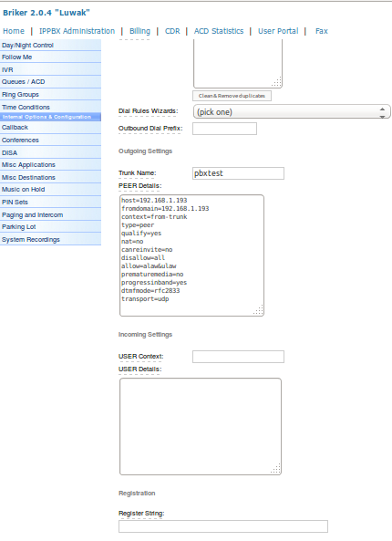Click the Trunk Name field containing pbxtest

(x=238, y=173)
